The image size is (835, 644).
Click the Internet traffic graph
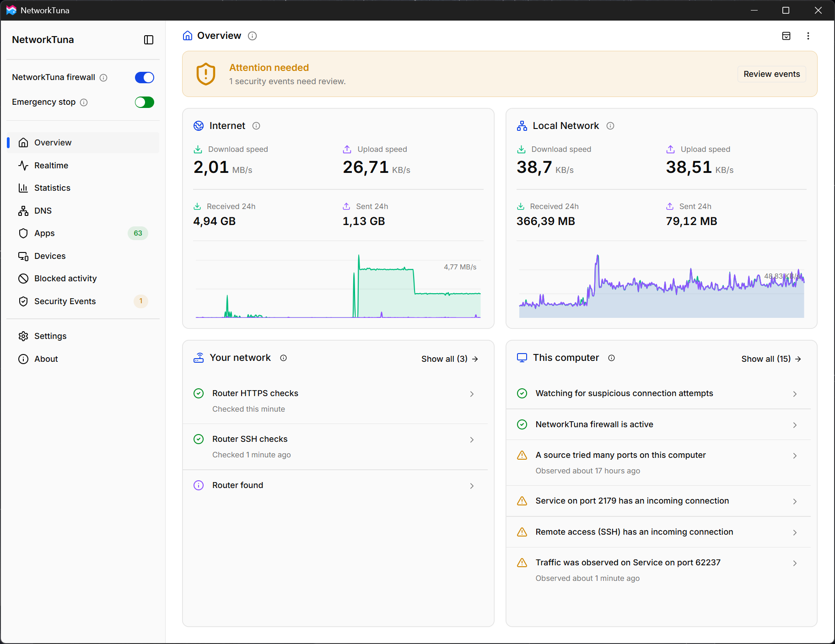pyautogui.click(x=338, y=286)
